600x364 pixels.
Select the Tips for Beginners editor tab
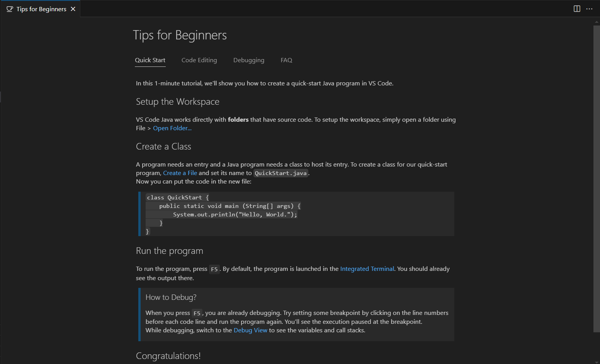click(40, 9)
